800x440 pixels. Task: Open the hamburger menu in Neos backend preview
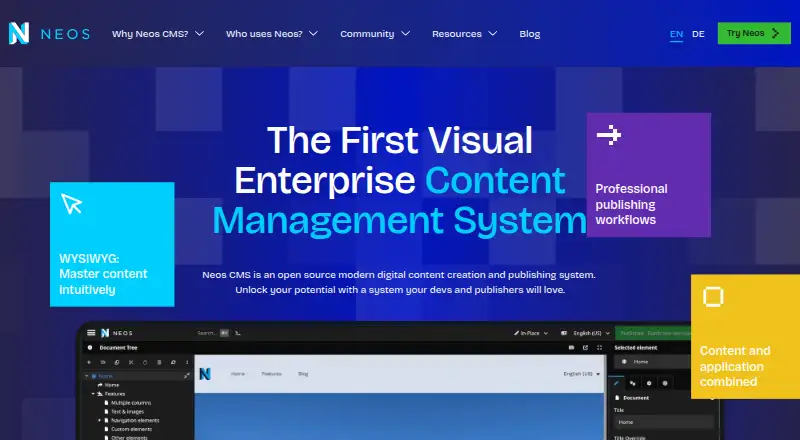coord(91,333)
